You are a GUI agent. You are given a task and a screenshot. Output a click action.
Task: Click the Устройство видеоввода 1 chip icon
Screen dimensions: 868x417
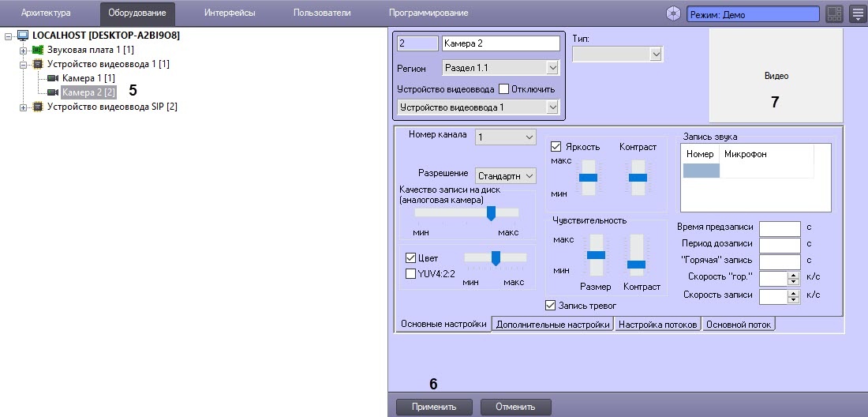tap(38, 64)
